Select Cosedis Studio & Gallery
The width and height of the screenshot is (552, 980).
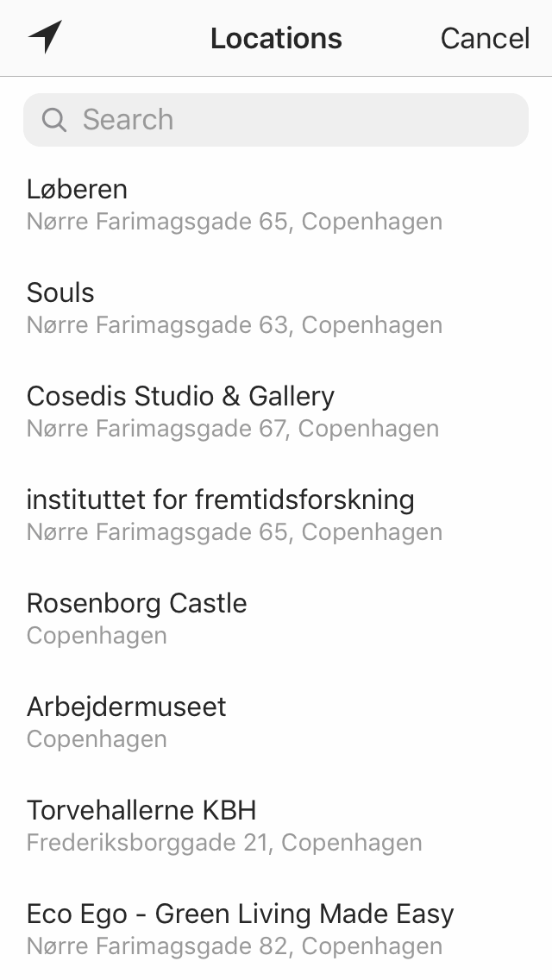(x=180, y=397)
